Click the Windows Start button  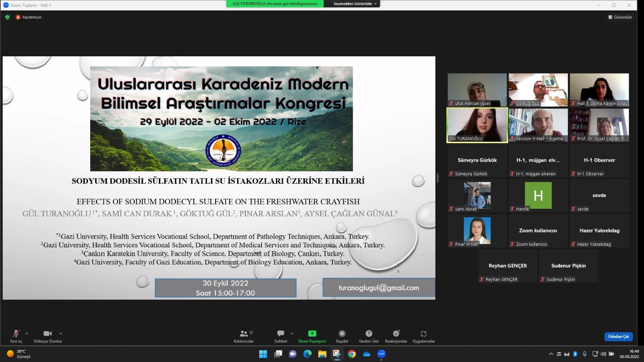click(x=263, y=354)
